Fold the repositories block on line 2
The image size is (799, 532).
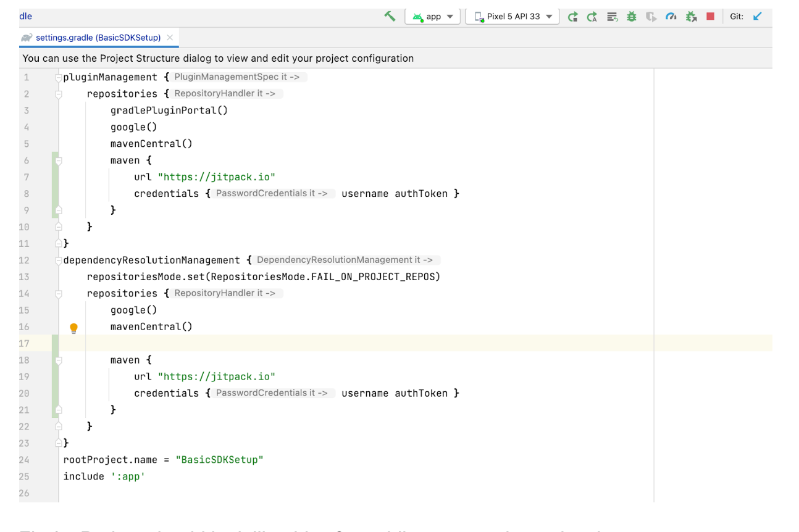[57, 93]
